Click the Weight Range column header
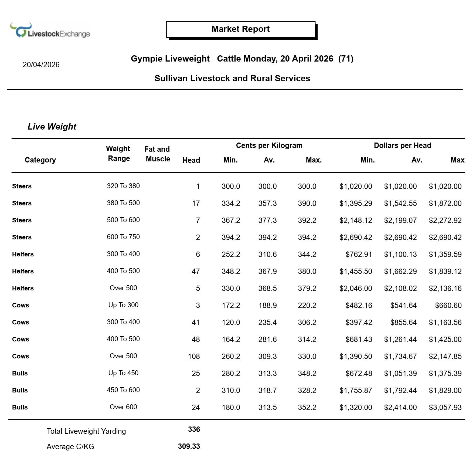This screenshot has height=454, width=476. (118, 154)
